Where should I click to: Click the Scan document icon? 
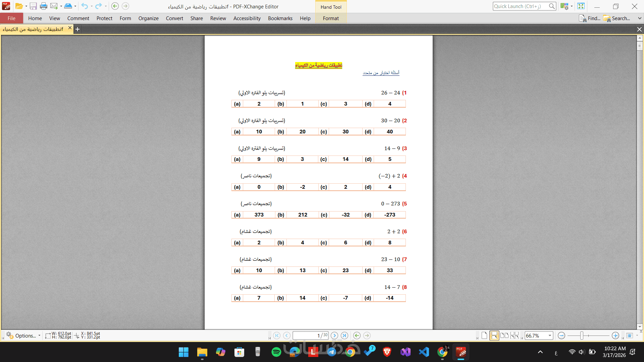tap(68, 6)
